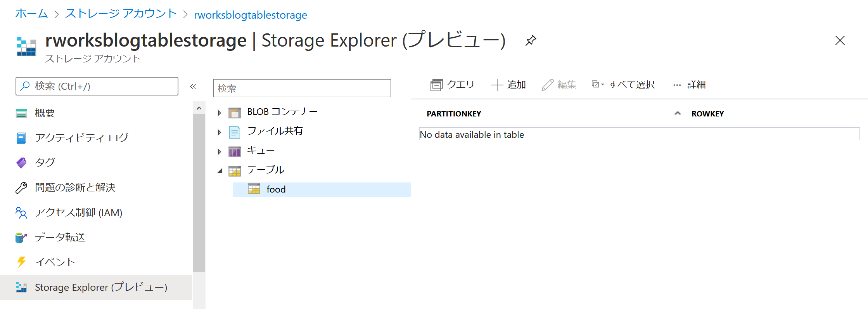Open イベント in the sidebar
This screenshot has width=868, height=309.
pyautogui.click(x=55, y=262)
